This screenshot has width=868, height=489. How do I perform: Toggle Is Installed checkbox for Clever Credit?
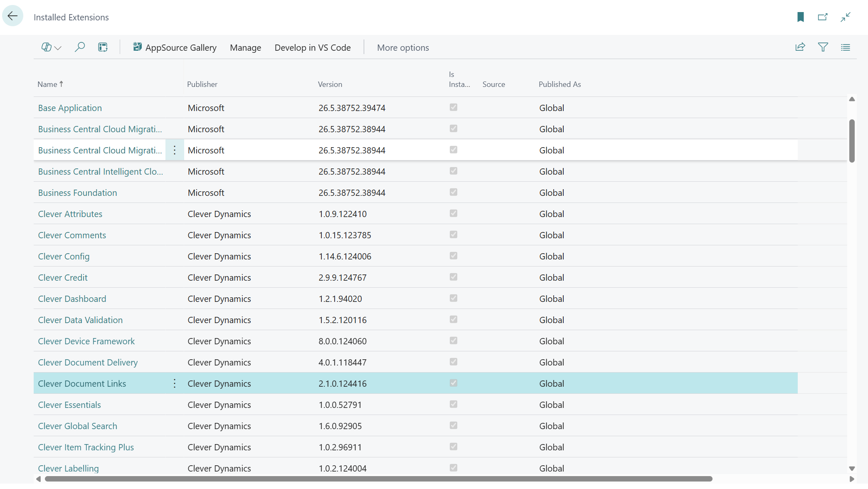click(x=453, y=277)
